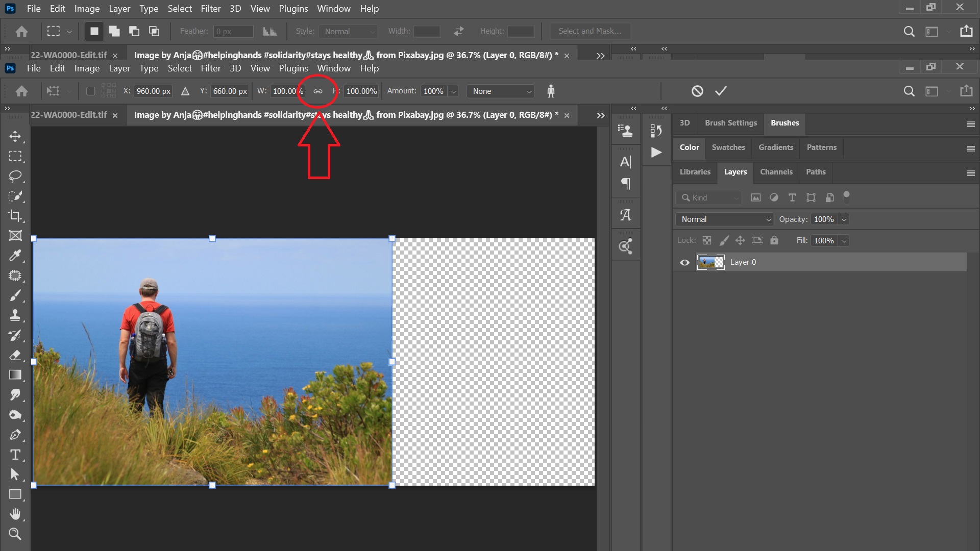Toggle Layer 0 visibility

click(x=685, y=262)
